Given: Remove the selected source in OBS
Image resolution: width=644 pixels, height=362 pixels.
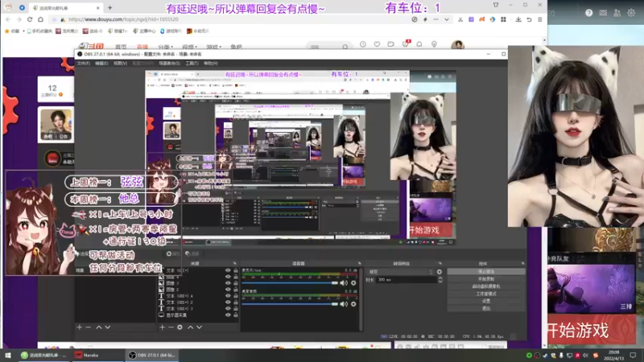Looking at the screenshot, I should 171,327.
